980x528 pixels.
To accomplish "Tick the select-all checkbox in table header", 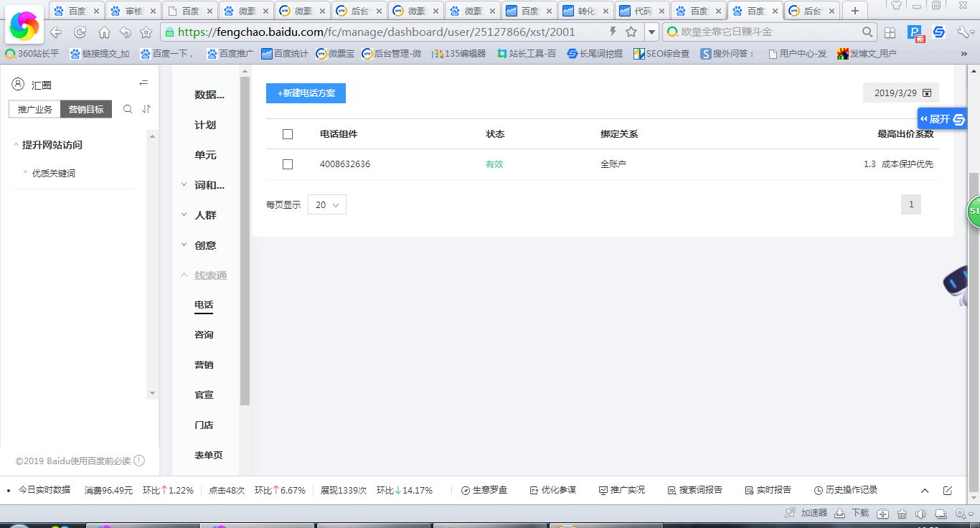I will coord(288,134).
